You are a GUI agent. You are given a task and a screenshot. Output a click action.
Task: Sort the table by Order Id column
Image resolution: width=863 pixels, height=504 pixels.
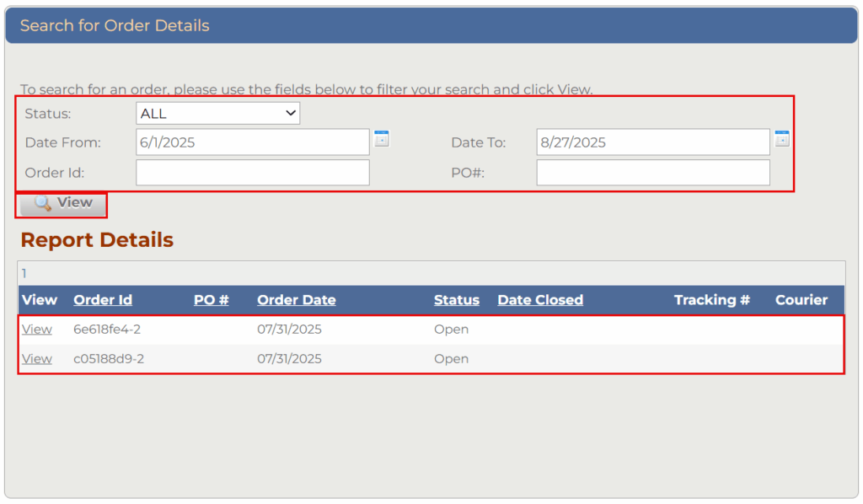103,300
